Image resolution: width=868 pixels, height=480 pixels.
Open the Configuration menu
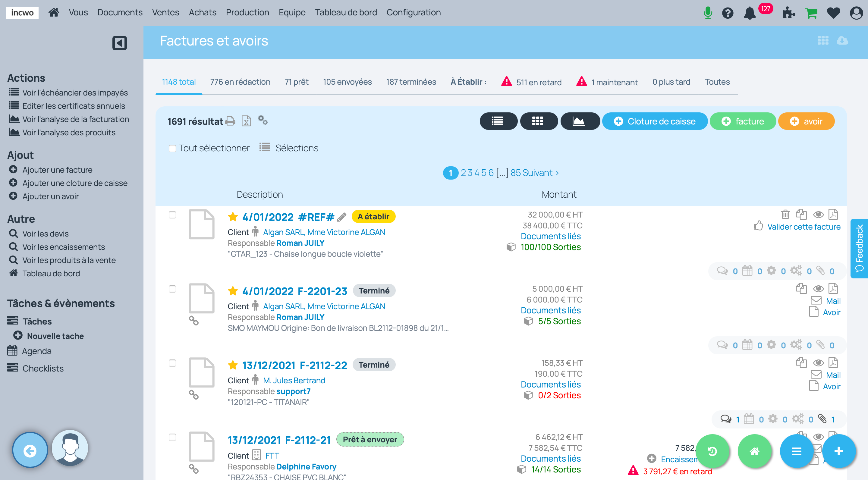(414, 12)
